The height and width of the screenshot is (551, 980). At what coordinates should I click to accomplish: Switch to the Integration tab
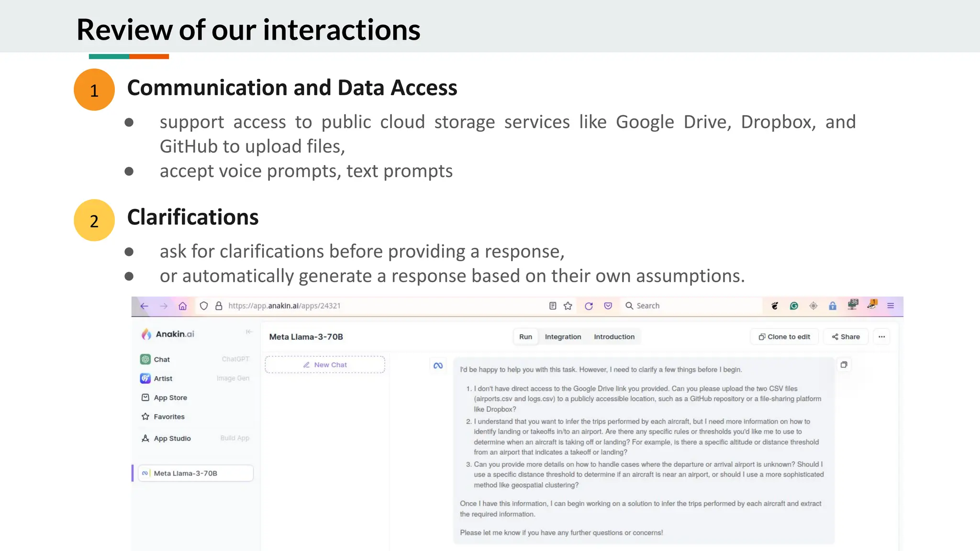point(563,337)
